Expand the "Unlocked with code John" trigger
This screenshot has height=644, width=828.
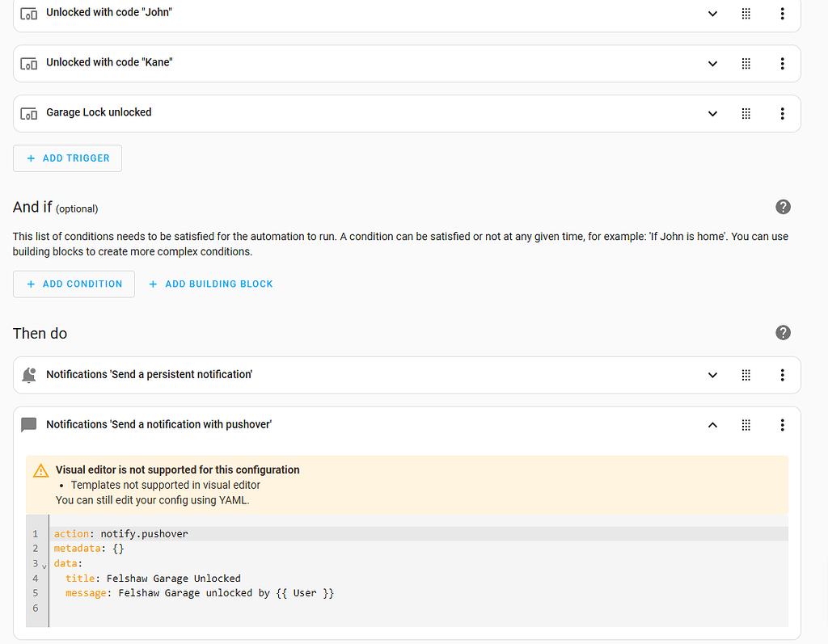point(712,13)
